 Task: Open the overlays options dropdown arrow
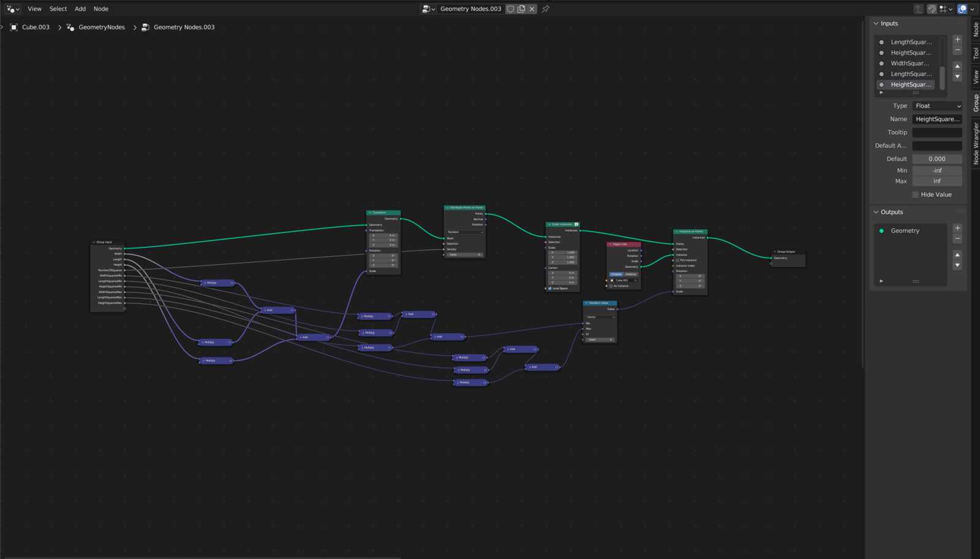972,9
